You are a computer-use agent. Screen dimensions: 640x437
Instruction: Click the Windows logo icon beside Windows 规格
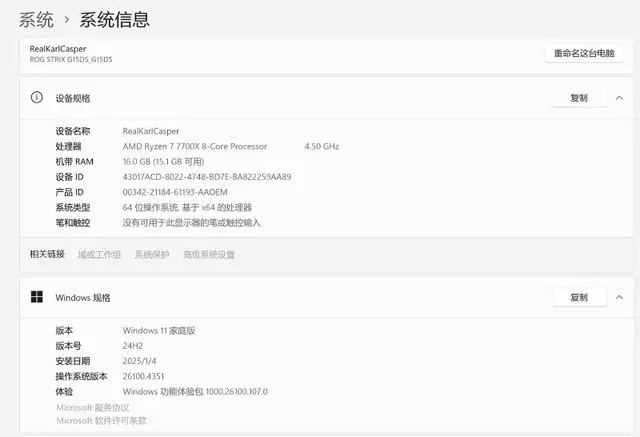point(37,297)
